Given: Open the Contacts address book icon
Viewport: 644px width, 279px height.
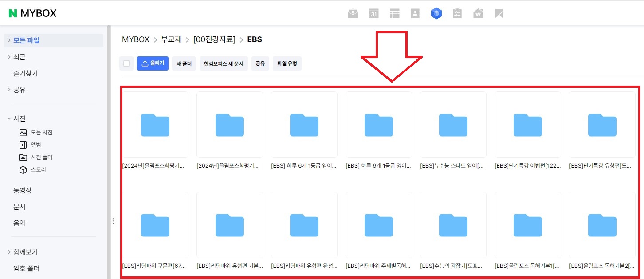Looking at the screenshot, I should coord(416,14).
